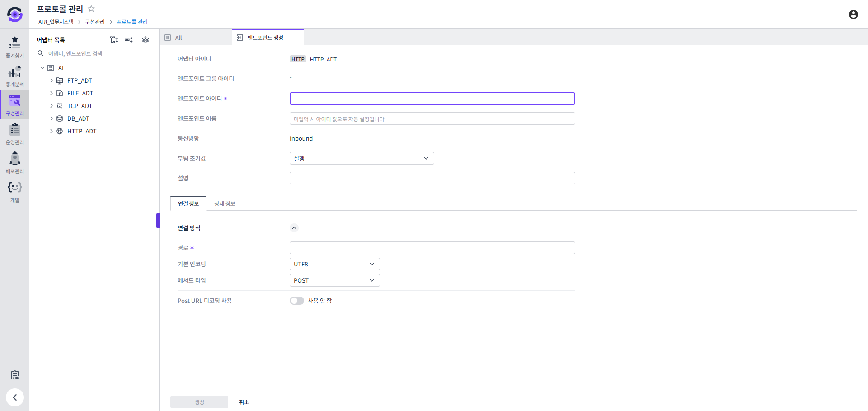Click the search magnifier icon
The image size is (868, 411).
coord(40,53)
